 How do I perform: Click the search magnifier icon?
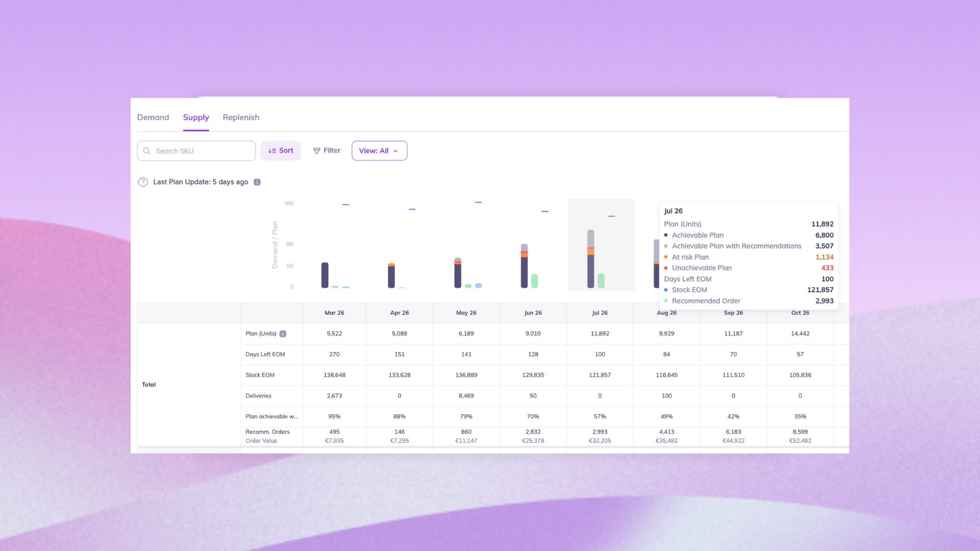147,151
